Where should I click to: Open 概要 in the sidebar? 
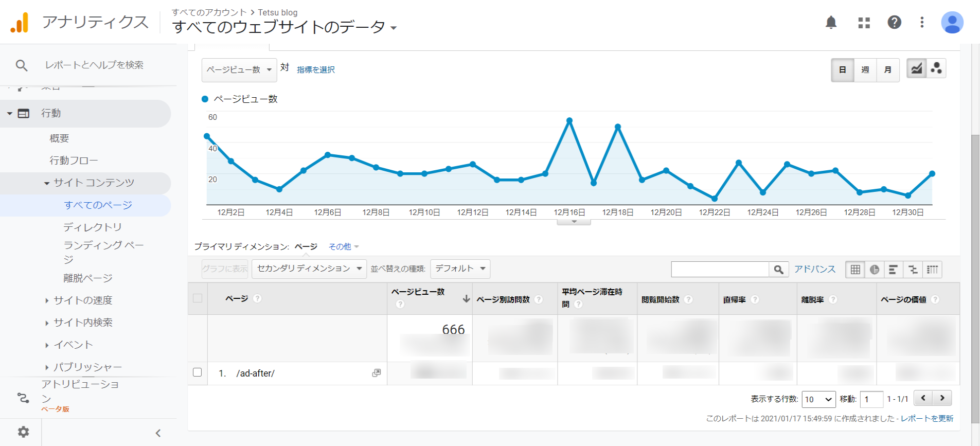tap(59, 138)
